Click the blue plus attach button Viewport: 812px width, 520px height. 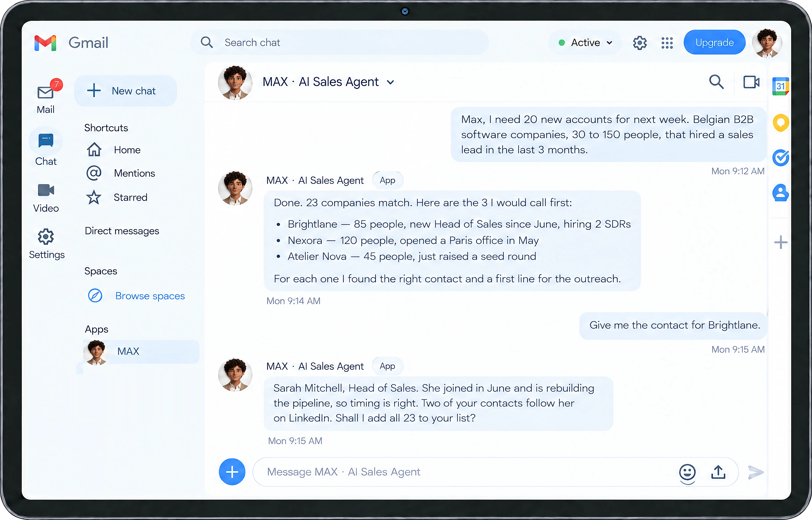coord(232,472)
